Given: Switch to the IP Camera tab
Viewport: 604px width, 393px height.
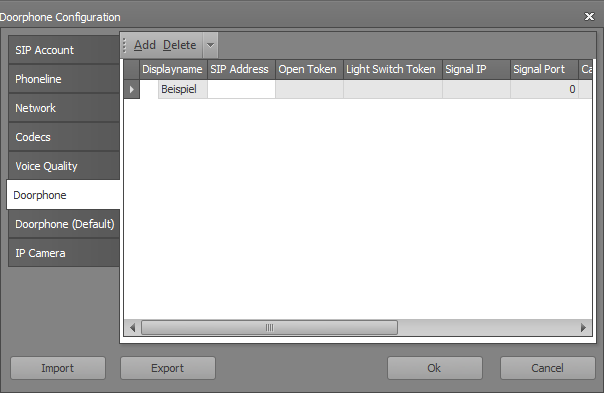Looking at the screenshot, I should (64, 253).
